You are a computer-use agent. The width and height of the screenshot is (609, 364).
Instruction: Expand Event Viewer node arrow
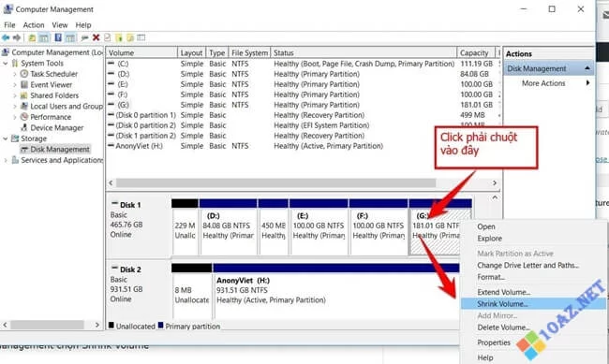15,84
